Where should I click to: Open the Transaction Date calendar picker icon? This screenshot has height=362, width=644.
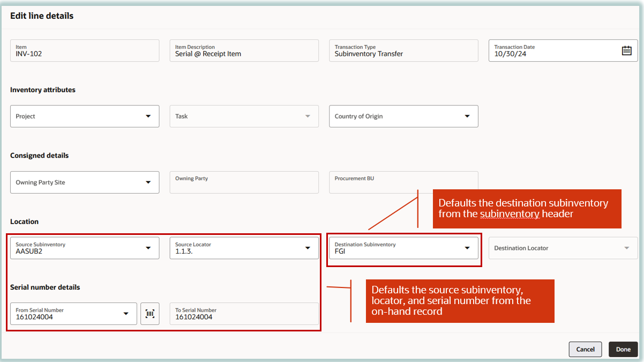click(x=626, y=50)
